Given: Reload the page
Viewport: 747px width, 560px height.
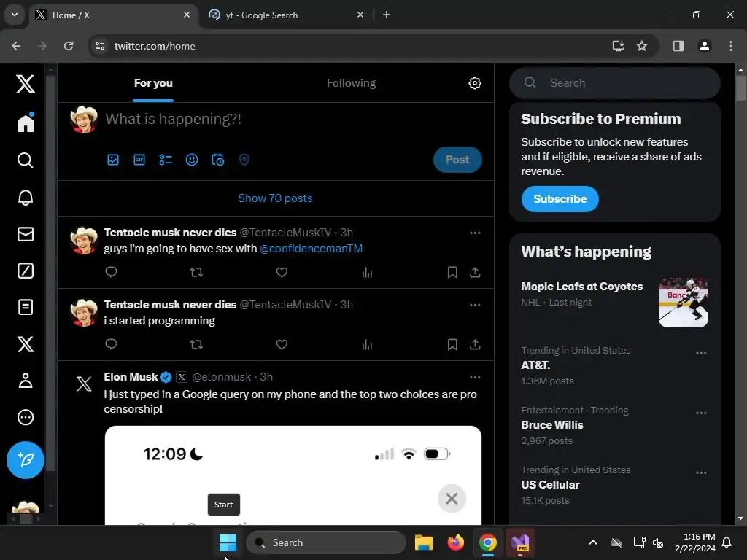Looking at the screenshot, I should point(69,46).
